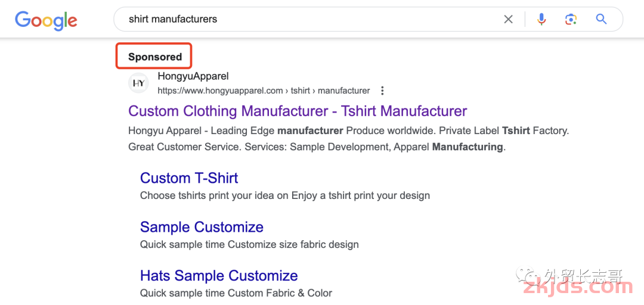The height and width of the screenshot is (305, 644).
Task: Click the bold "Sponsored" label
Action: (x=155, y=57)
